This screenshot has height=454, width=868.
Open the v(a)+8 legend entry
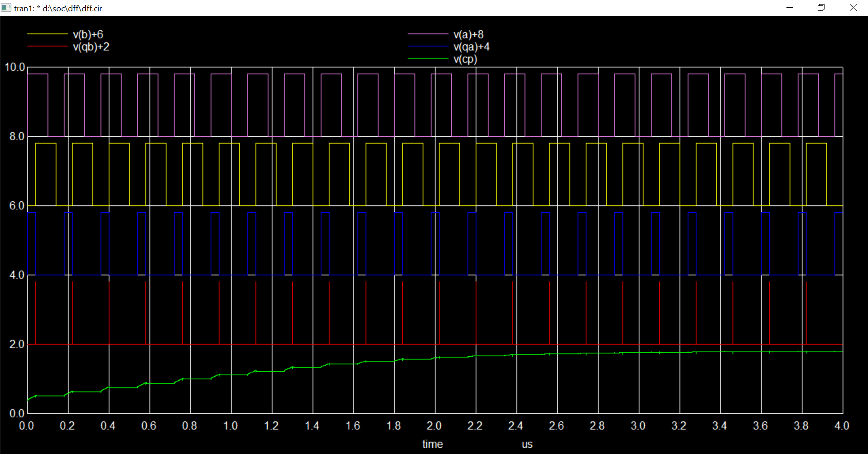click(x=468, y=34)
